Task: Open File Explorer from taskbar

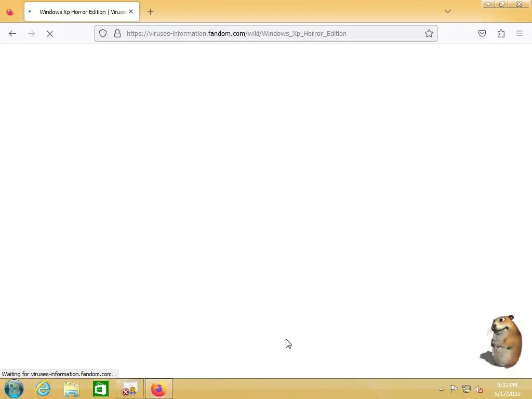Action: click(72, 389)
